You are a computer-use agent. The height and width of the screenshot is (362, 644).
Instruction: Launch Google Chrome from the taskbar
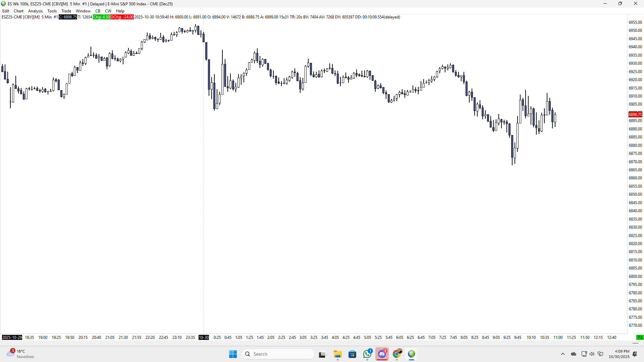point(397,354)
